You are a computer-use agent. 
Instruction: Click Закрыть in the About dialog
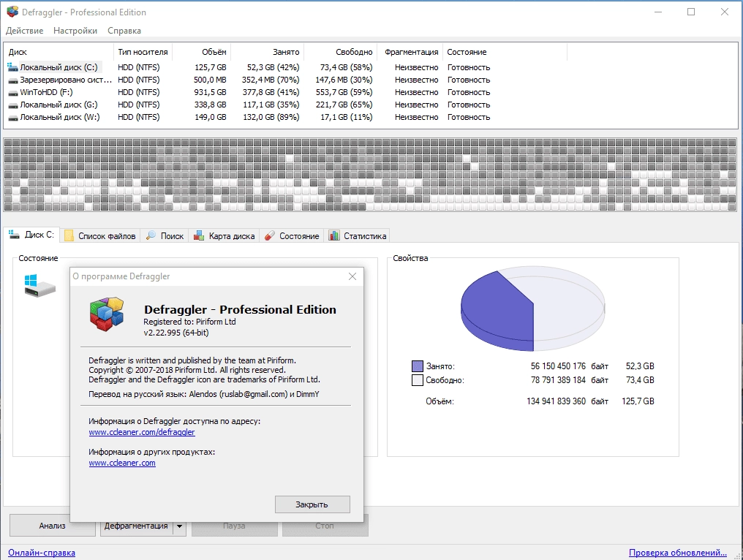tap(312, 504)
